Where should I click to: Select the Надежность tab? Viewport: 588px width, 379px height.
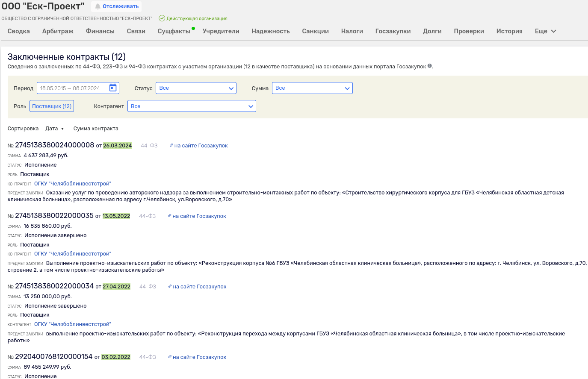pyautogui.click(x=271, y=31)
